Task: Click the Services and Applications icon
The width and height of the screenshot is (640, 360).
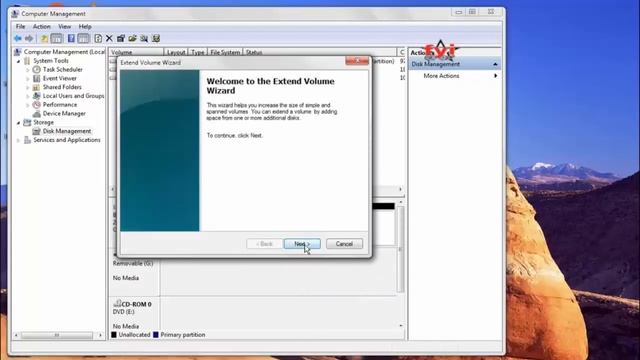Action: click(x=27, y=140)
